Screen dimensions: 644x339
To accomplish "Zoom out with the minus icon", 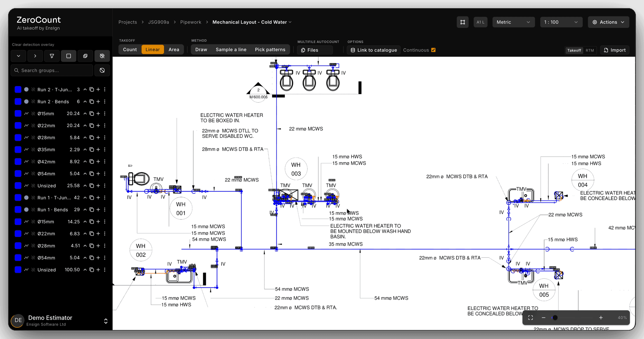I will [544, 318].
